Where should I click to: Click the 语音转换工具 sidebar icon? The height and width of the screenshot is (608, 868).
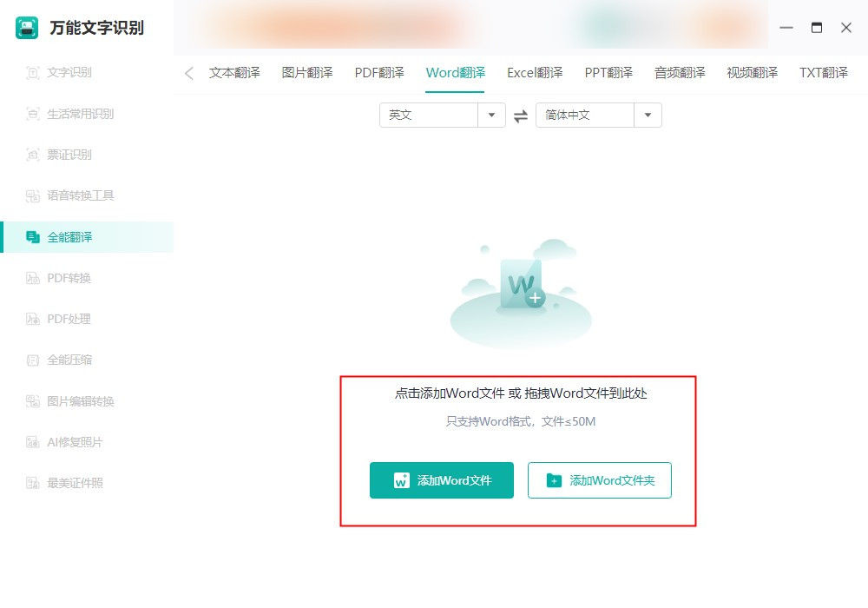tap(33, 196)
